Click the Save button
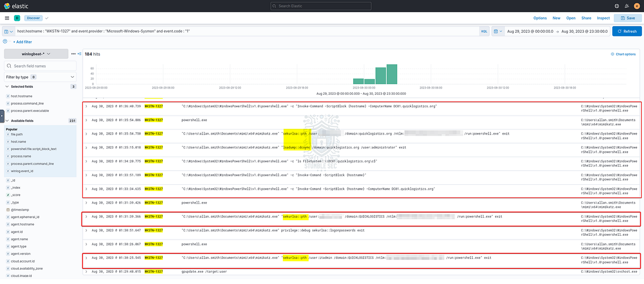The height and width of the screenshot is (284, 644). click(x=627, y=18)
